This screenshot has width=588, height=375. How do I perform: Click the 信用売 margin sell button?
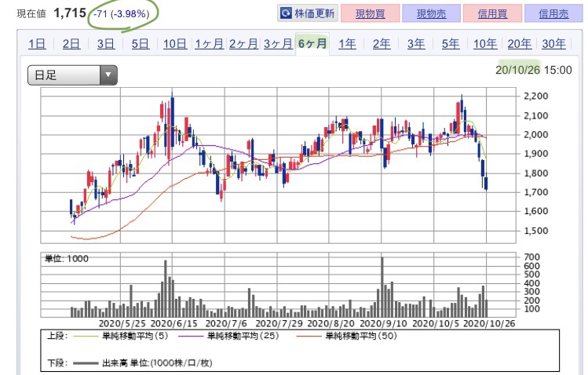pos(547,13)
